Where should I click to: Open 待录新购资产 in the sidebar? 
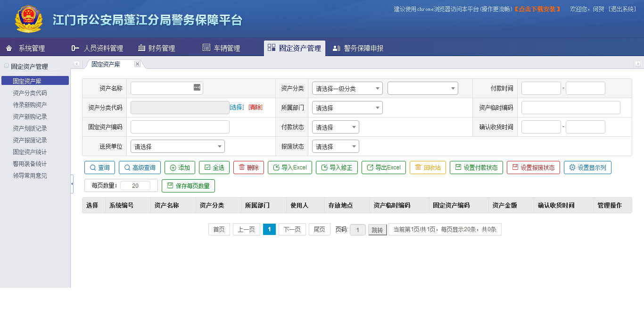tap(30, 105)
